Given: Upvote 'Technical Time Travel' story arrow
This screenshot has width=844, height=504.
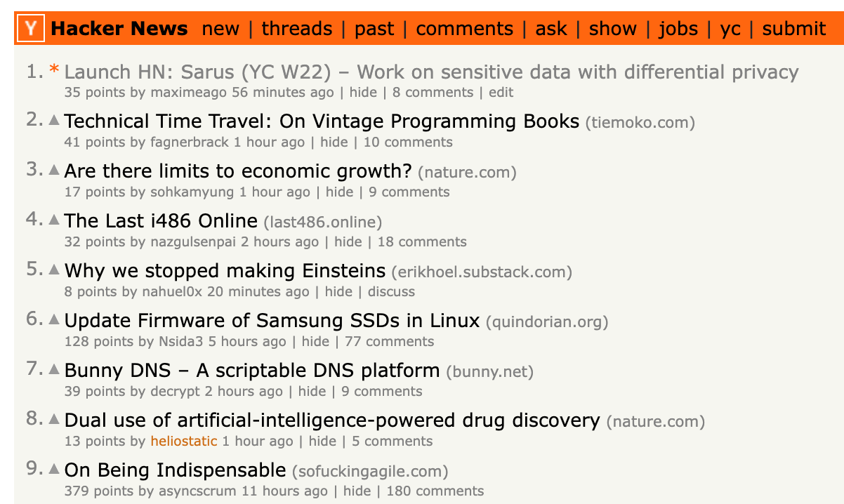Looking at the screenshot, I should [x=54, y=120].
